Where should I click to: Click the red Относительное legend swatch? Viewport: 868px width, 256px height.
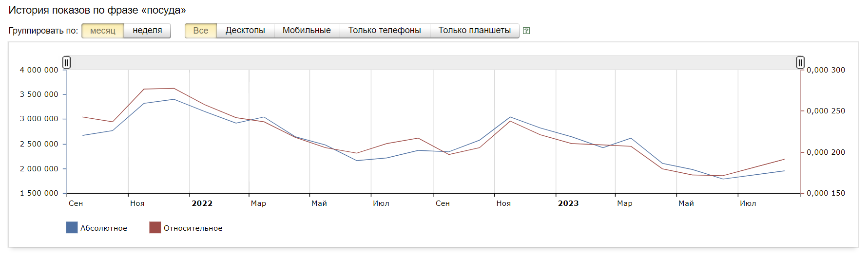pos(155,228)
